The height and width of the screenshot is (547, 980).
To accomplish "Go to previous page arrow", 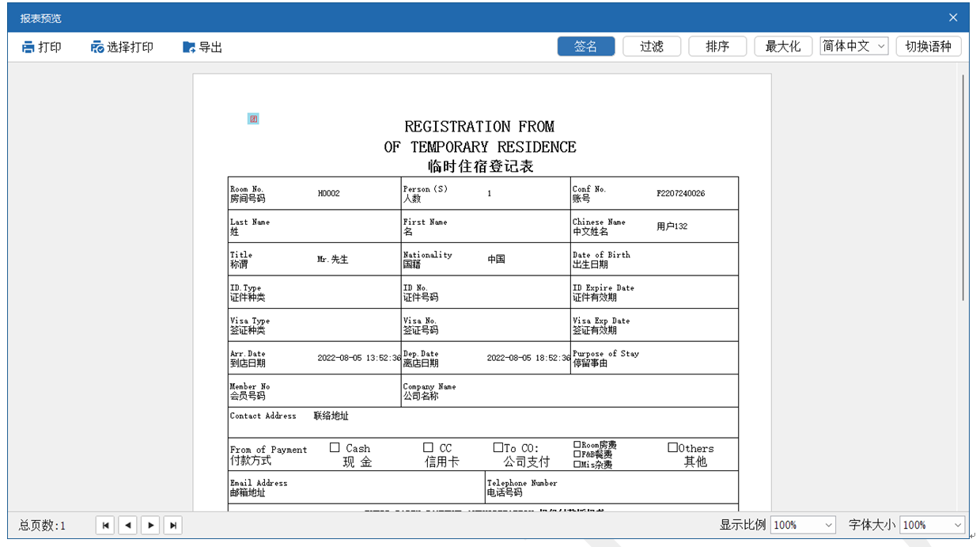I will pyautogui.click(x=128, y=525).
